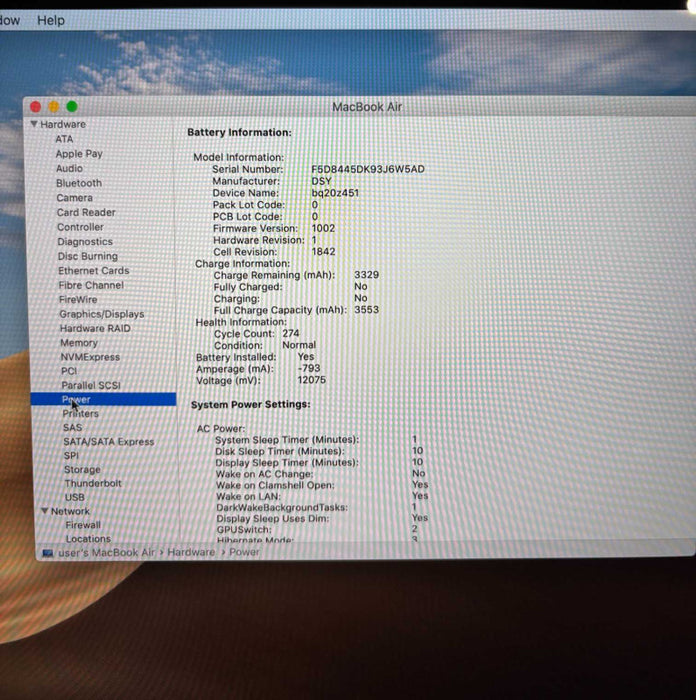This screenshot has height=700, width=696.
Task: Click serial number F5D8445DK93J6W5AD
Action: pyautogui.click(x=368, y=169)
